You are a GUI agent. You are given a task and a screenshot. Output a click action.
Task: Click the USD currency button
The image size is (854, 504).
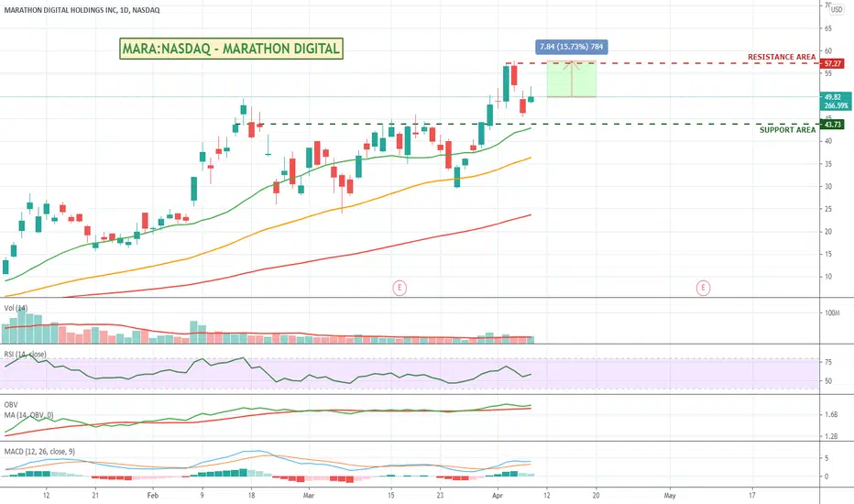tap(836, 9)
